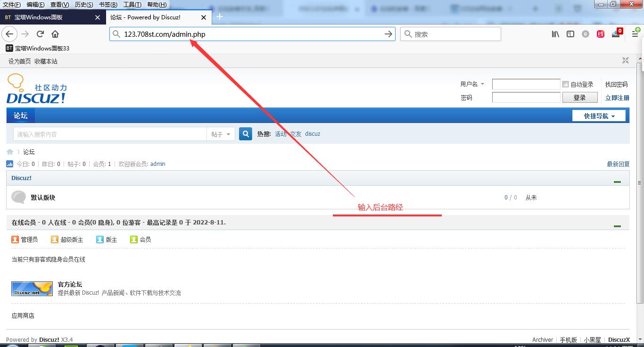
Task: Click the 请输入搜索内容 forum search field
Action: (110, 134)
